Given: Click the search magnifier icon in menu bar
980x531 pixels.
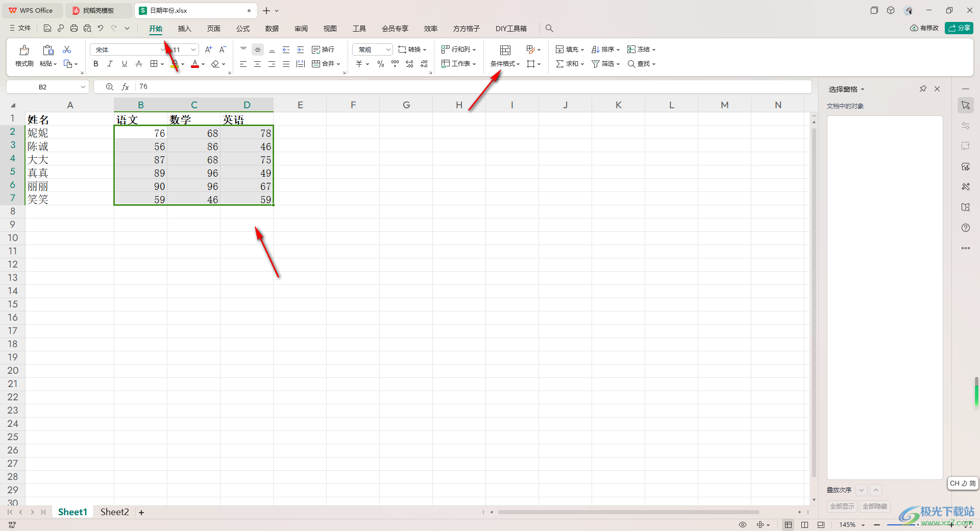Looking at the screenshot, I should tap(549, 29).
